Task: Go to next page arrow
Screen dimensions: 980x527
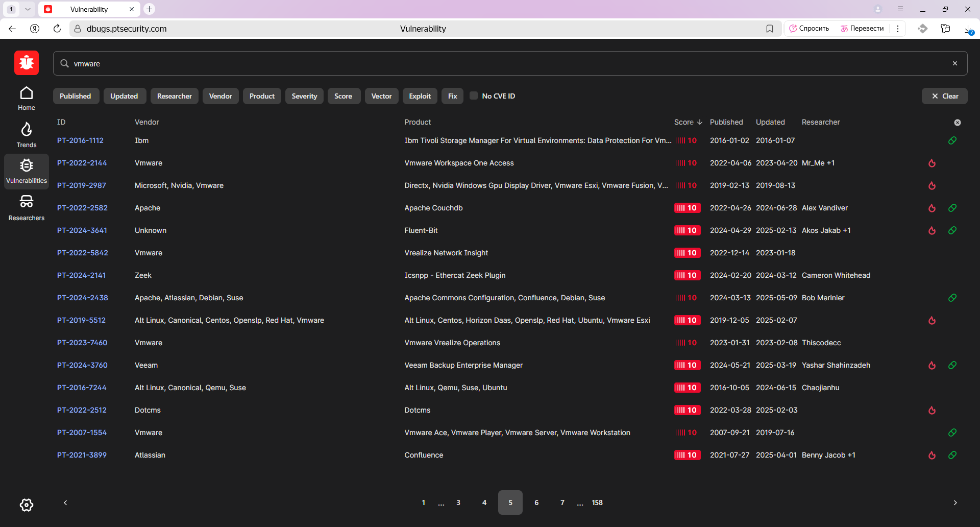Action: (955, 502)
